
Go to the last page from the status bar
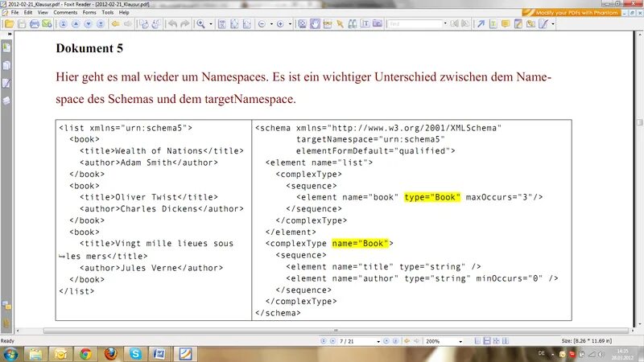click(x=395, y=341)
